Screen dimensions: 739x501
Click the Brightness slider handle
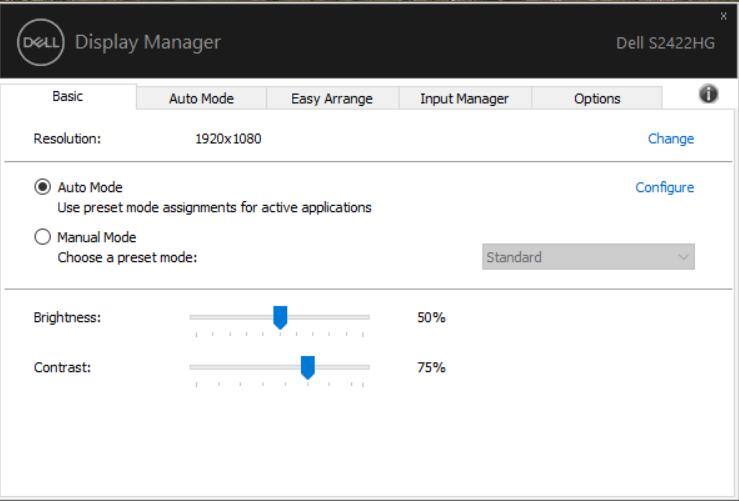pyautogui.click(x=280, y=317)
